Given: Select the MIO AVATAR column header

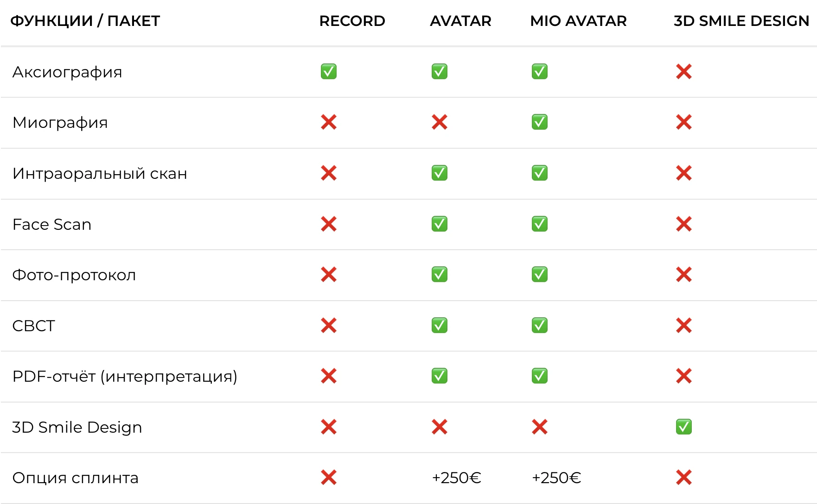Looking at the screenshot, I should (x=578, y=21).
